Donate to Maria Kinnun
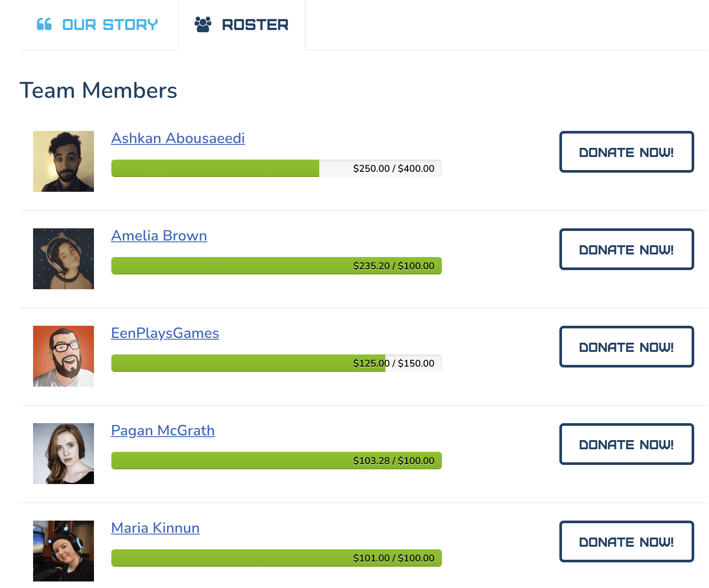 point(626,542)
